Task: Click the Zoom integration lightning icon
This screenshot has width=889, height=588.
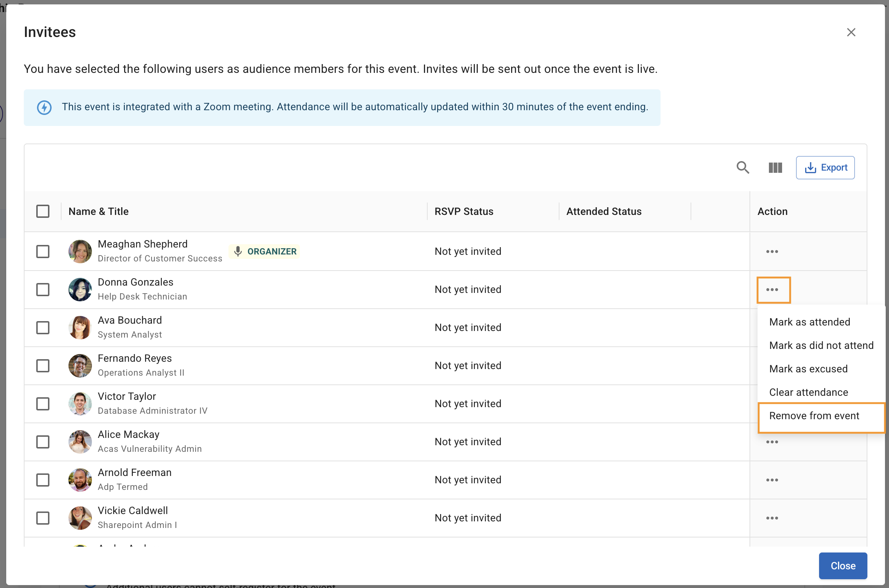Action: click(x=44, y=108)
